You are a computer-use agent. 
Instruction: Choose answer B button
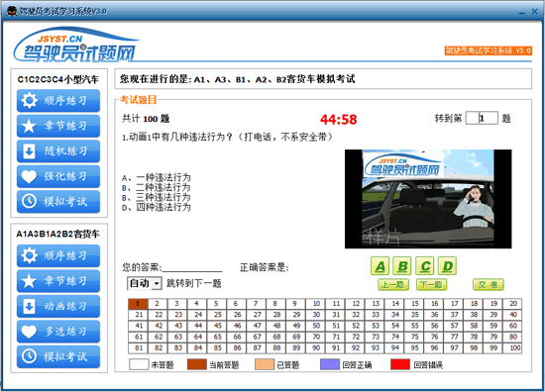pyautogui.click(x=402, y=266)
